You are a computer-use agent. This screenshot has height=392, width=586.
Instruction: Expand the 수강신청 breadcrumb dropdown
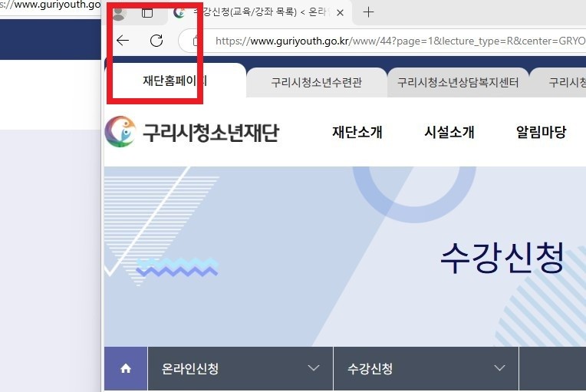(x=499, y=369)
